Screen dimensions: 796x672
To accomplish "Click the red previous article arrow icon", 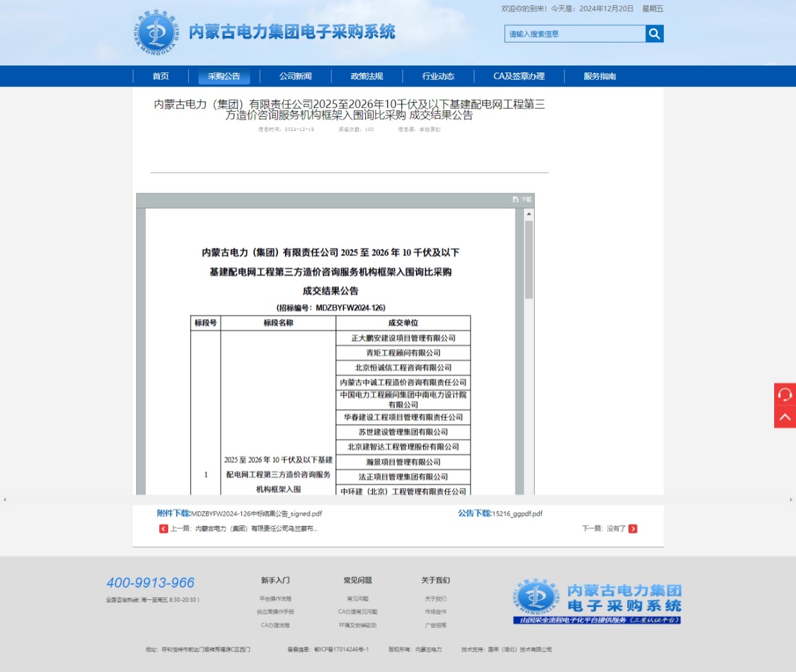I will (x=164, y=529).
